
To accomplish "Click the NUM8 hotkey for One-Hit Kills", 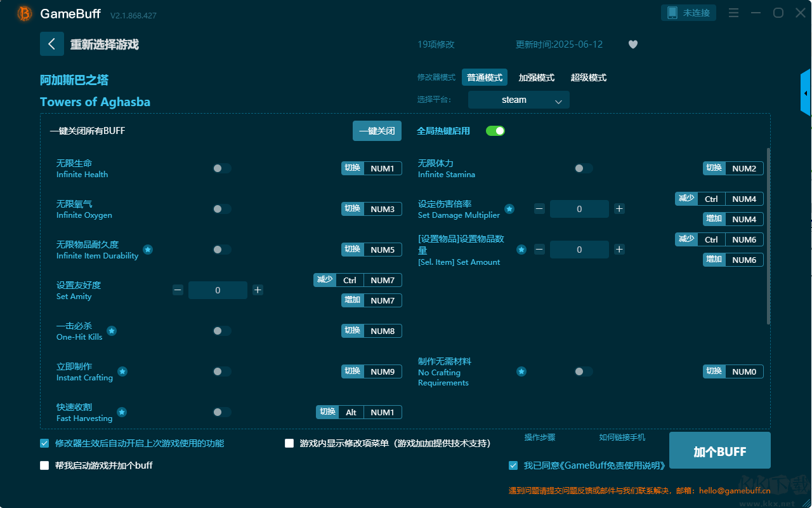I will tap(372, 331).
